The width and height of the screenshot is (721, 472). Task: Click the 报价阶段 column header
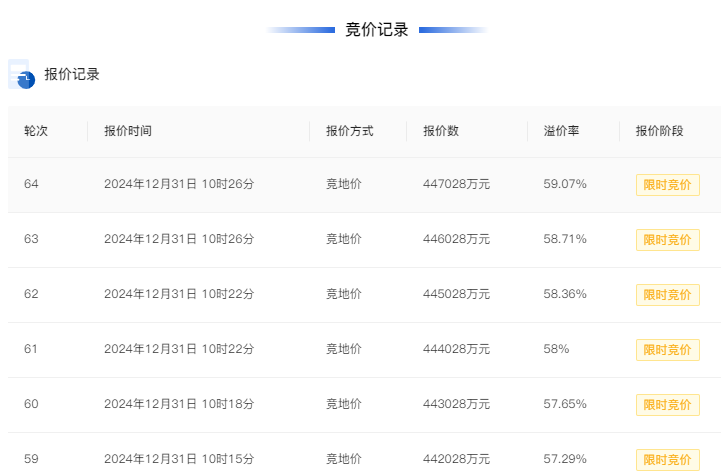pyautogui.click(x=659, y=131)
